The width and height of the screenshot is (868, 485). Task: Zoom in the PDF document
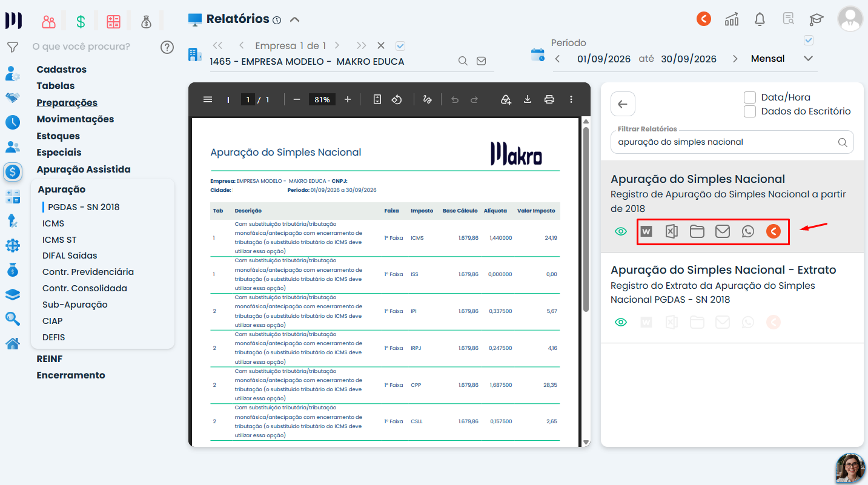(348, 99)
